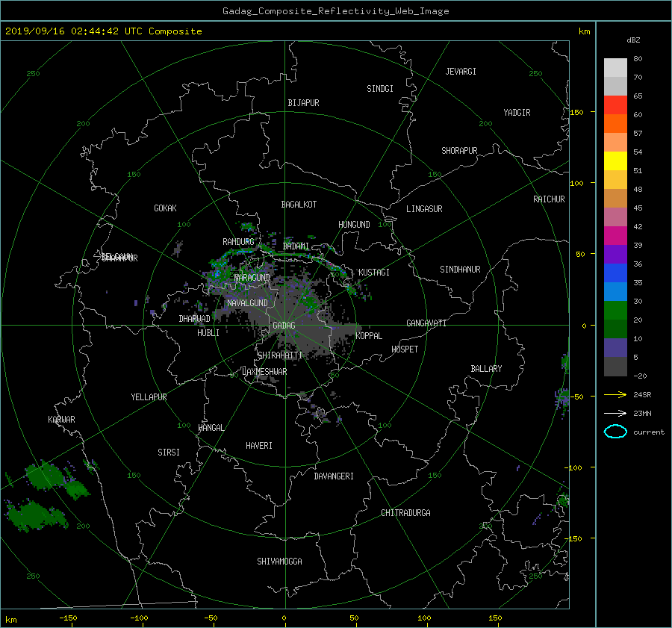Screen dimensions: 672x628
Task: Pick the gold swatch between 51 and 48 dBZ
Action: [x=615, y=180]
